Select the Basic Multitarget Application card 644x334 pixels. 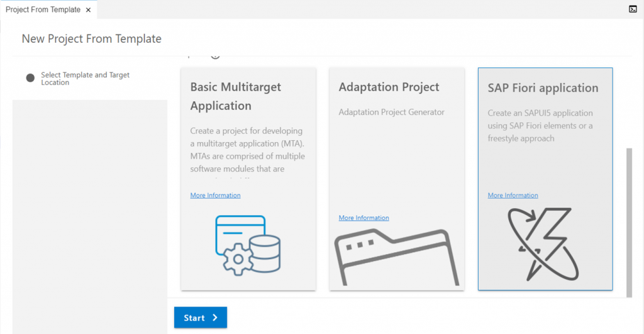[x=248, y=179]
